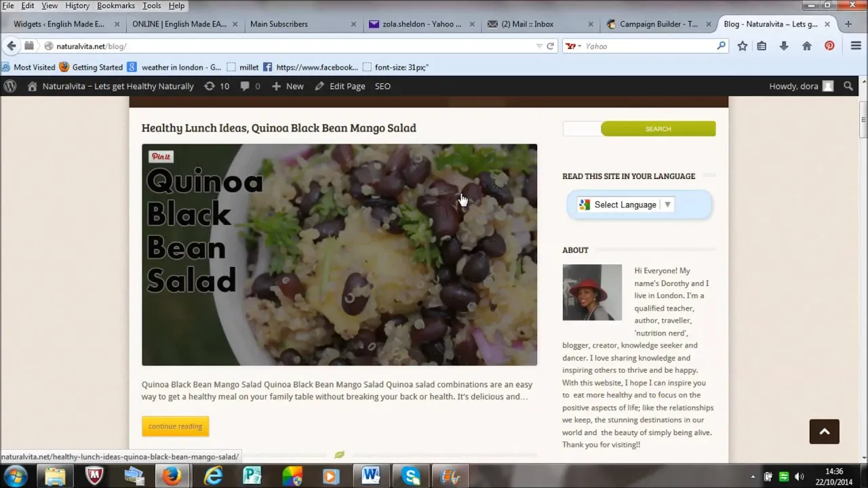The image size is (868, 488).
Task: Click the Pinit button on salad image
Action: point(161,157)
